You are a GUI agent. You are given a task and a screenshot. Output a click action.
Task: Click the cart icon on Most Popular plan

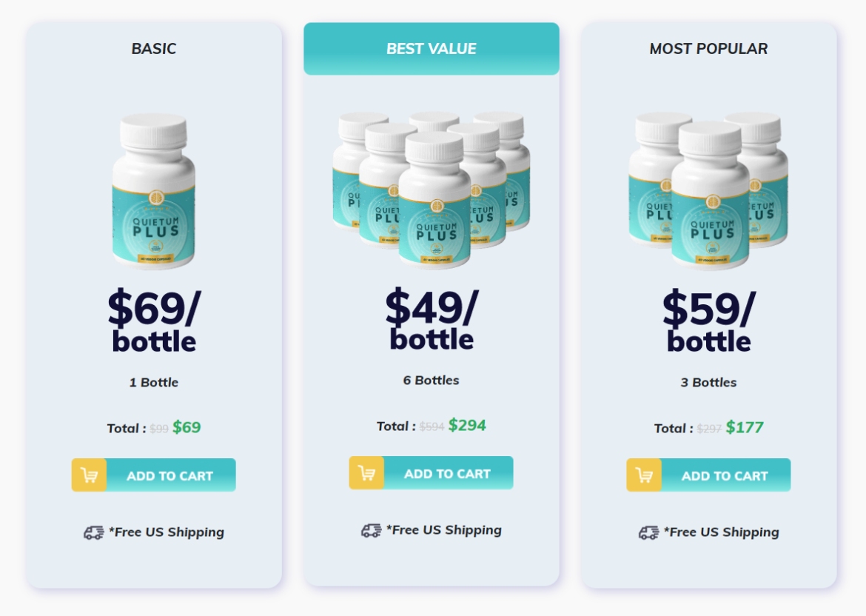pos(643,475)
